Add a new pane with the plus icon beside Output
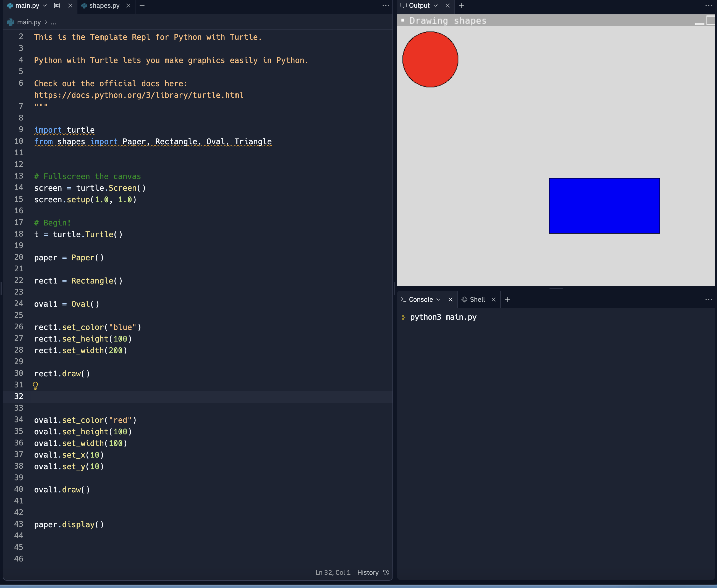The height and width of the screenshot is (588, 717). coord(461,6)
